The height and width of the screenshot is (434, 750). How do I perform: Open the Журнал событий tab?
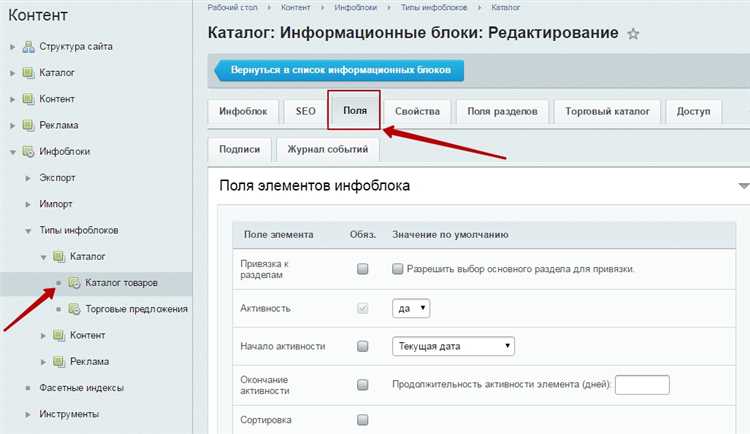(328, 149)
